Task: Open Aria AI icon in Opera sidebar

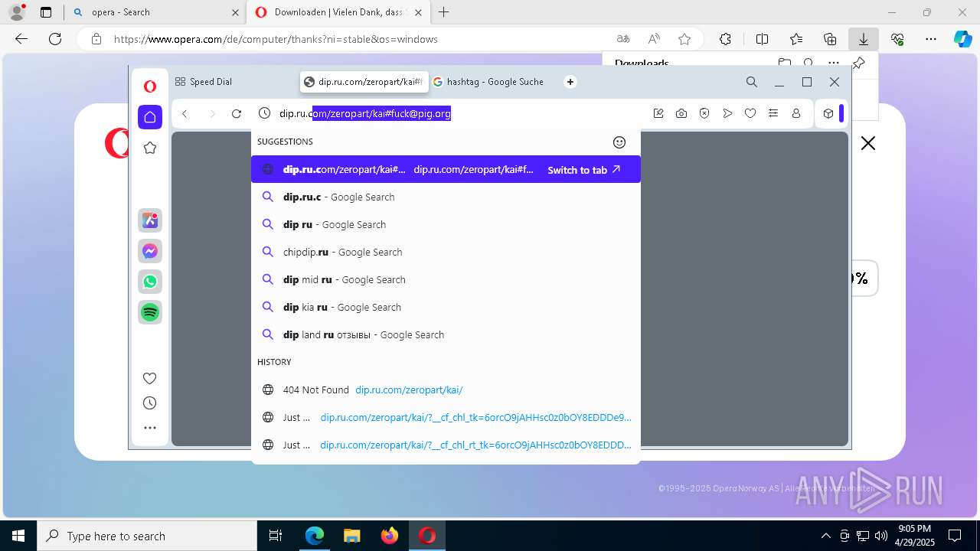Action: (150, 220)
